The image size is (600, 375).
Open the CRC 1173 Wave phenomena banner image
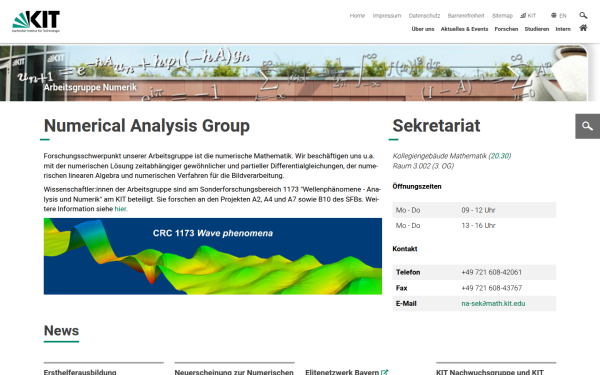tap(213, 256)
